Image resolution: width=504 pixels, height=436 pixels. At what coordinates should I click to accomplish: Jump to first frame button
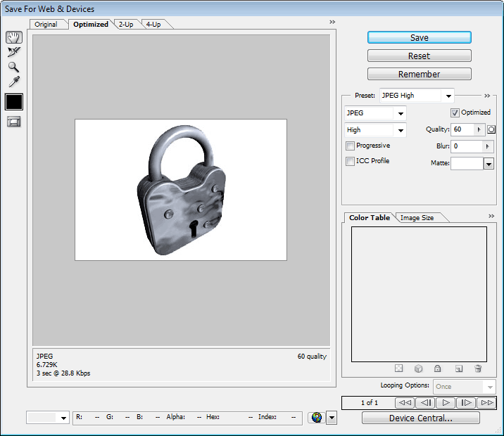point(405,402)
